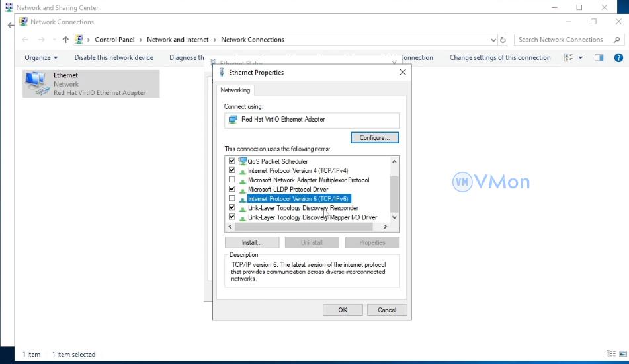Switch to large icons view in status bar
Screen dimensions: 629x364
point(621,354)
